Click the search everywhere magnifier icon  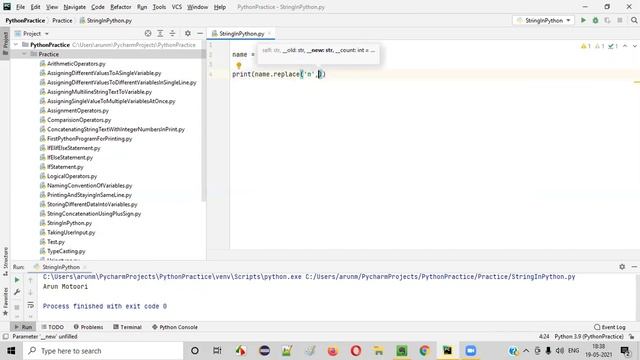634,20
